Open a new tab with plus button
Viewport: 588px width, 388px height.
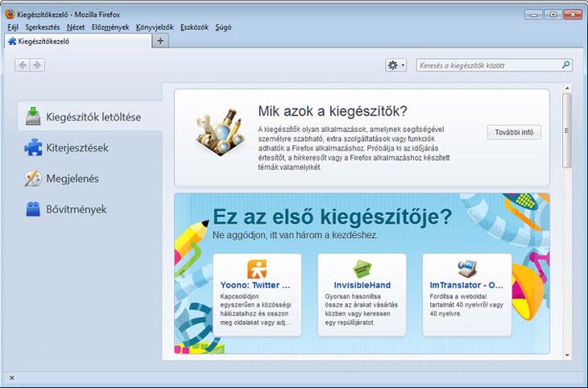[x=160, y=41]
